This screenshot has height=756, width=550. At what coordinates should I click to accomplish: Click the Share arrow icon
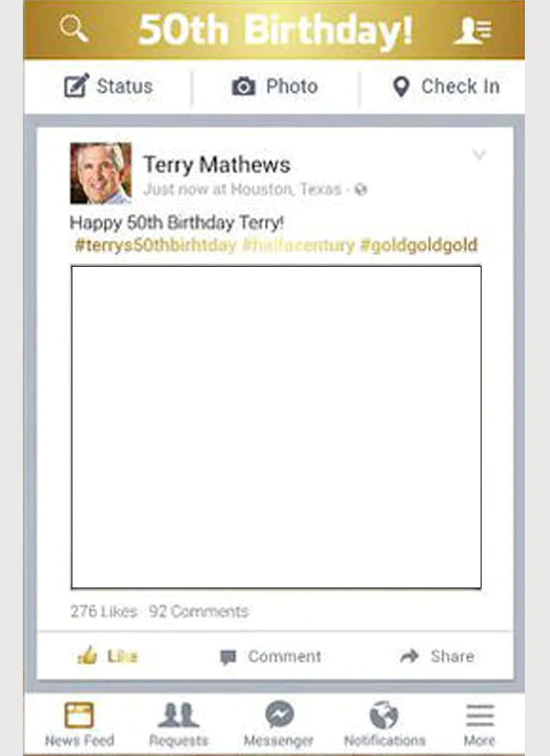click(x=409, y=655)
